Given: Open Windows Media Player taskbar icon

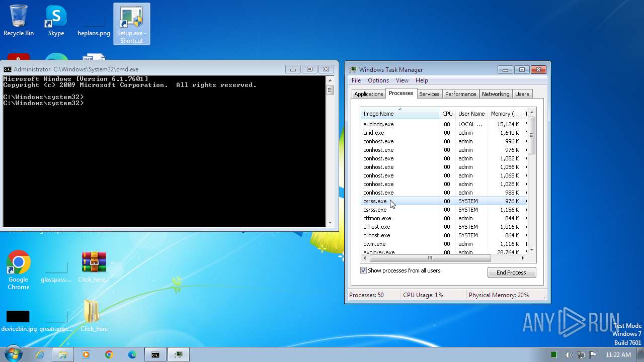Looking at the screenshot, I should 86,354.
